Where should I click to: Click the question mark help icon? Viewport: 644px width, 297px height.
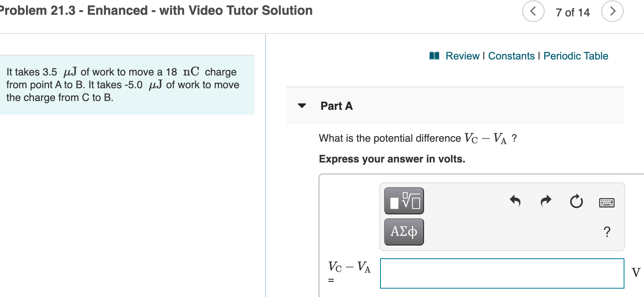[607, 232]
